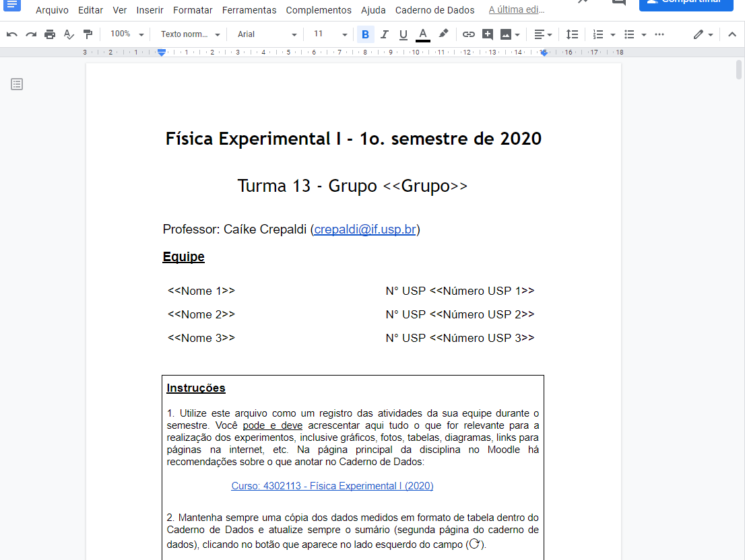The image size is (745, 560).
Task: Open the Caderno de Dados menu
Action: tap(434, 10)
